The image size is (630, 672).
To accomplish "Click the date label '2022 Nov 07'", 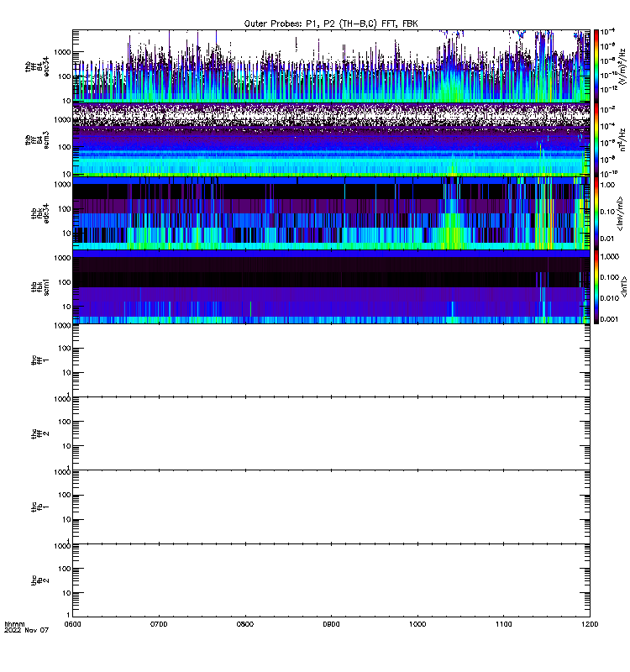I will [x=26, y=631].
